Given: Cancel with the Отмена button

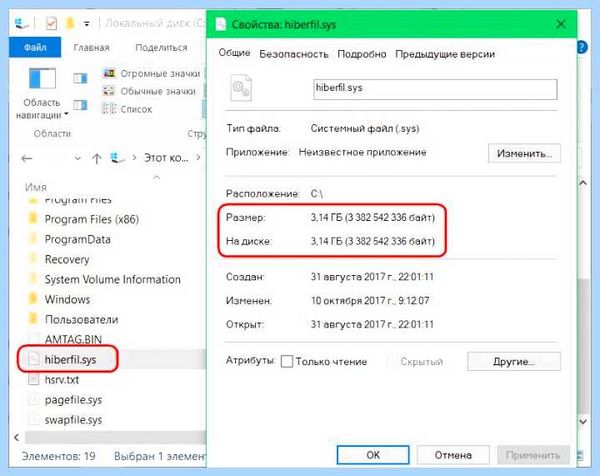Looking at the screenshot, I should click(x=453, y=455).
